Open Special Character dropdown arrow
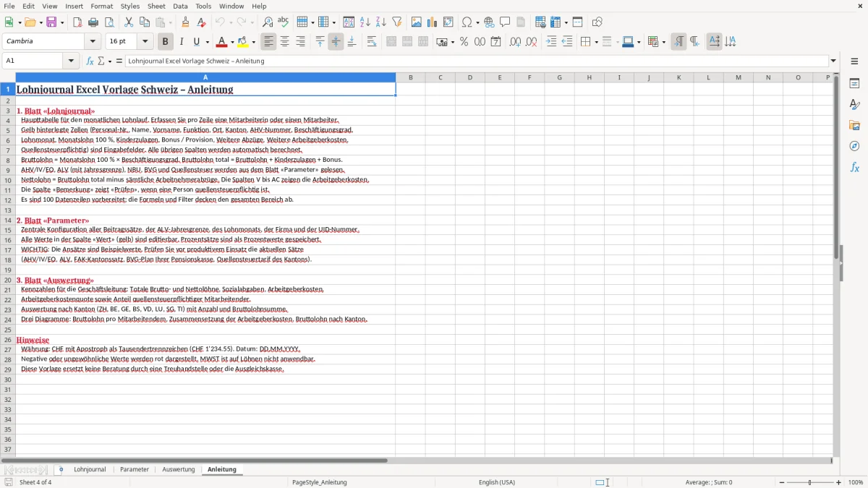Screen dimensions: 868x488 click(477, 22)
